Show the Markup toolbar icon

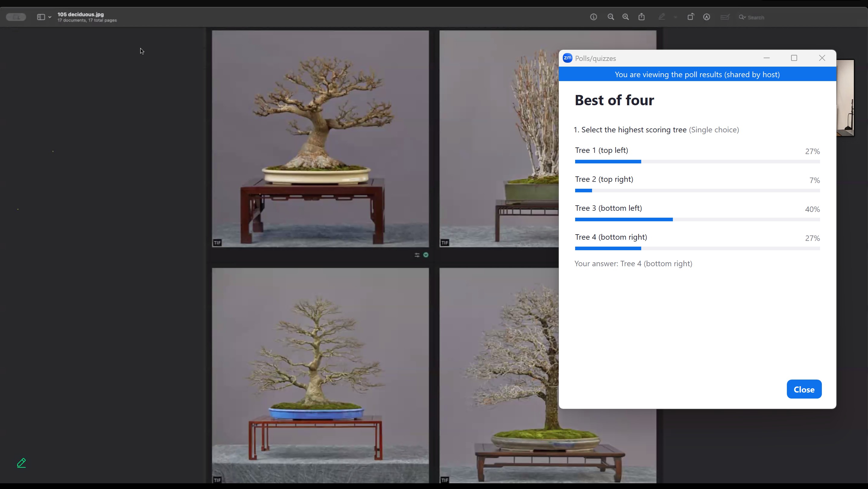[x=707, y=17]
